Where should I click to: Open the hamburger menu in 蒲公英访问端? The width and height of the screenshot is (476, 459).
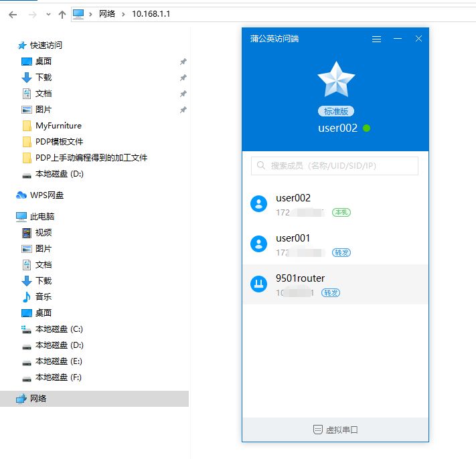coord(376,39)
